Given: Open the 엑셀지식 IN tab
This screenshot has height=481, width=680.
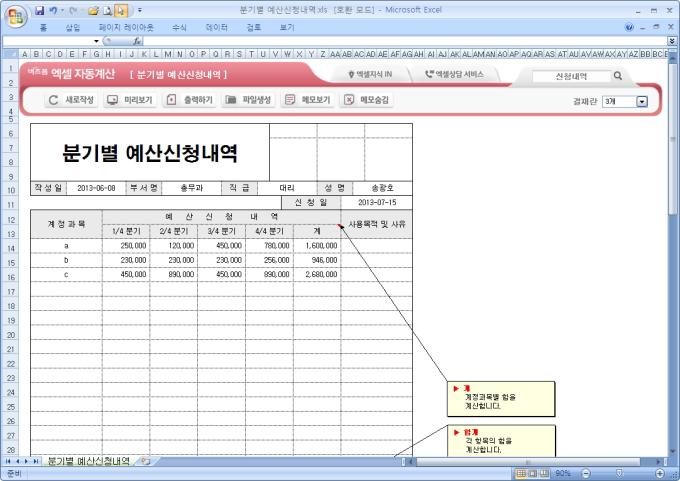Looking at the screenshot, I should (x=370, y=75).
